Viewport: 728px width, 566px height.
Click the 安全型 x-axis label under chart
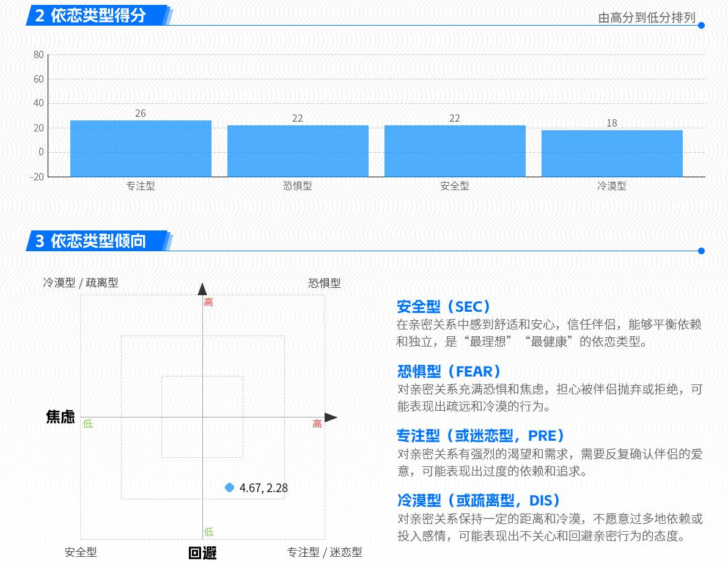click(x=455, y=186)
